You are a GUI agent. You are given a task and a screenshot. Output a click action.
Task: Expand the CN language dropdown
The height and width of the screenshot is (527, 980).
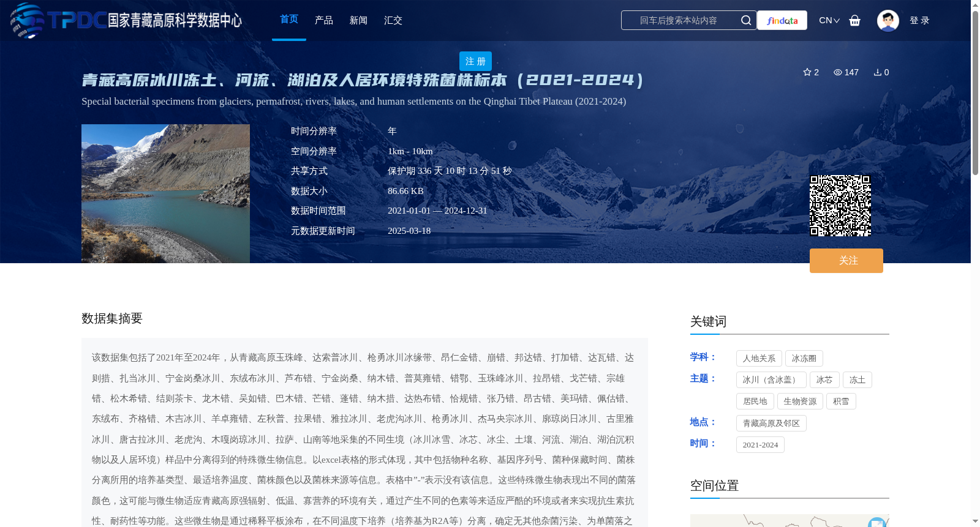[829, 20]
